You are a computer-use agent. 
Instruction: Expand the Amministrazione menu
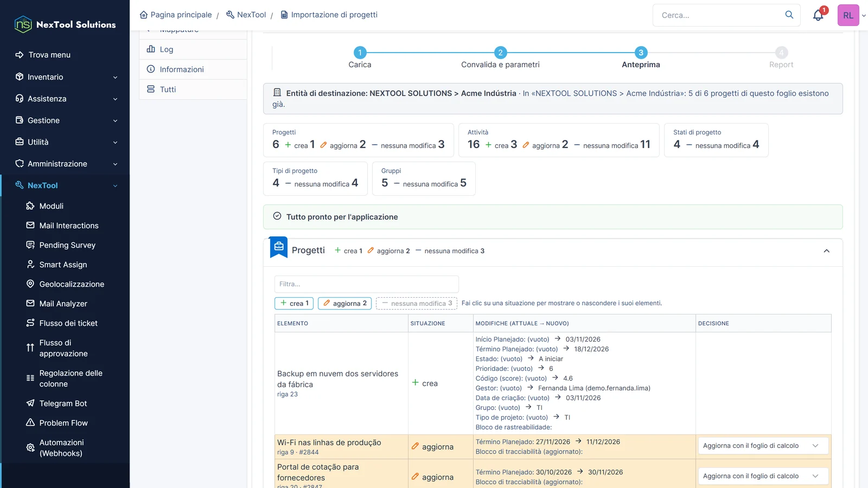[x=65, y=164]
